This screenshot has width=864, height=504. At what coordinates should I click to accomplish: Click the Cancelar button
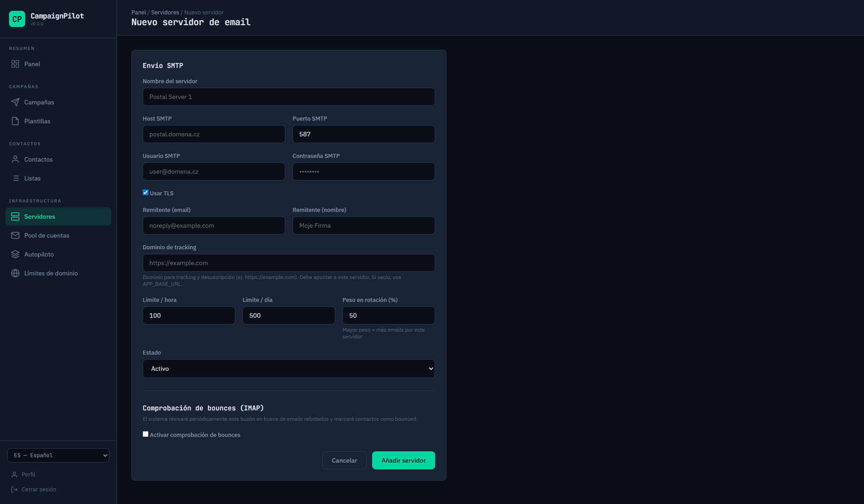coord(344,460)
